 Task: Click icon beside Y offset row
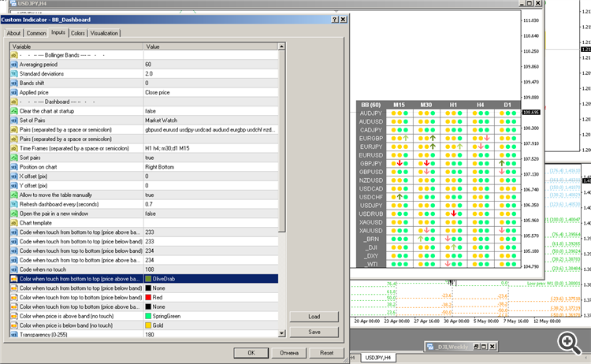pyautogui.click(x=14, y=185)
